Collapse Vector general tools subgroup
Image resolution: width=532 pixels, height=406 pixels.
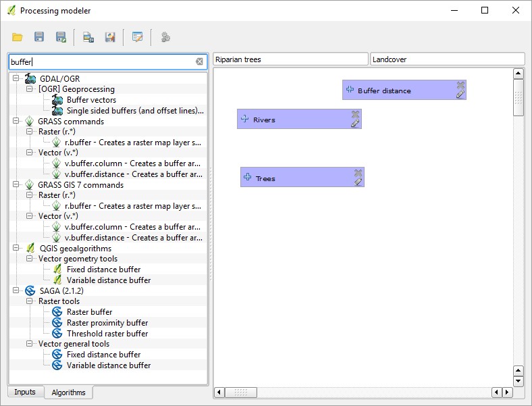coord(30,344)
